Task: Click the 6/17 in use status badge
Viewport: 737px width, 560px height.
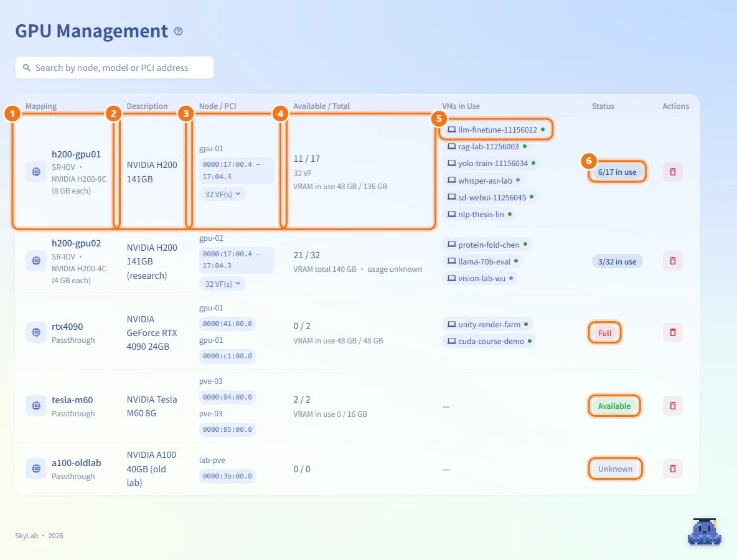Action: click(617, 172)
